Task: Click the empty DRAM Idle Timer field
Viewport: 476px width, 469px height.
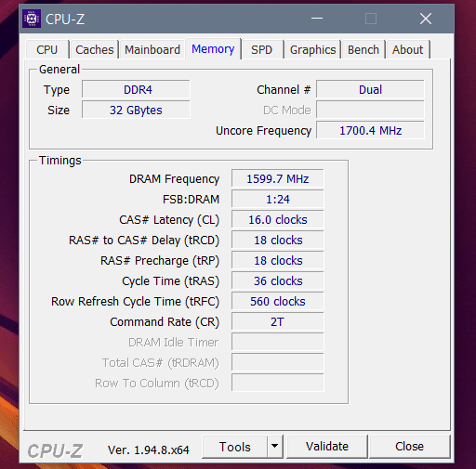Action: (278, 343)
